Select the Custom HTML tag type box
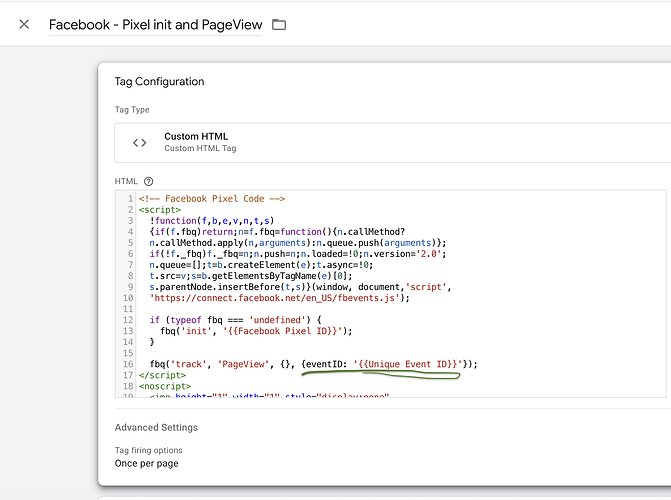This screenshot has width=671, height=500. (x=392, y=143)
